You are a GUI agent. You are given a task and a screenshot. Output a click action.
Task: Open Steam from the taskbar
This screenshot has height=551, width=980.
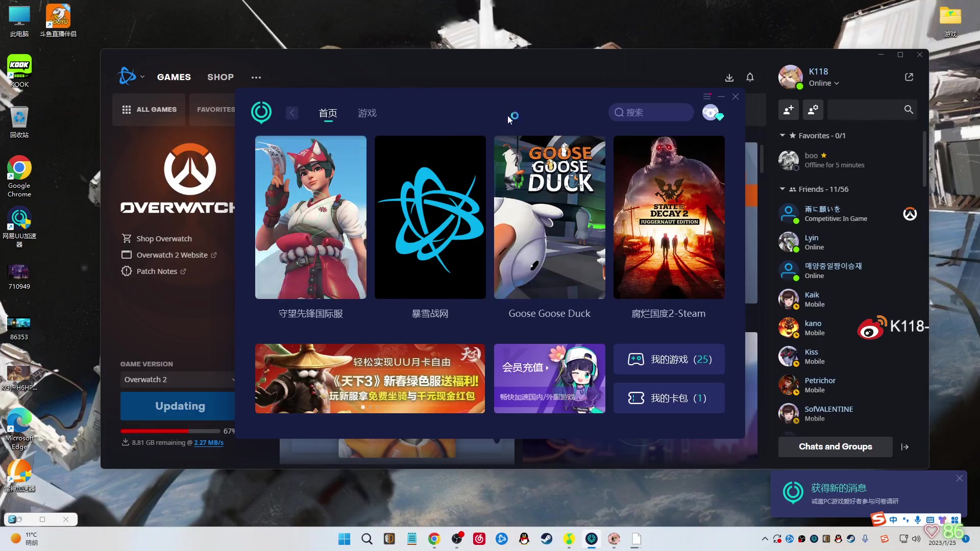(x=547, y=539)
